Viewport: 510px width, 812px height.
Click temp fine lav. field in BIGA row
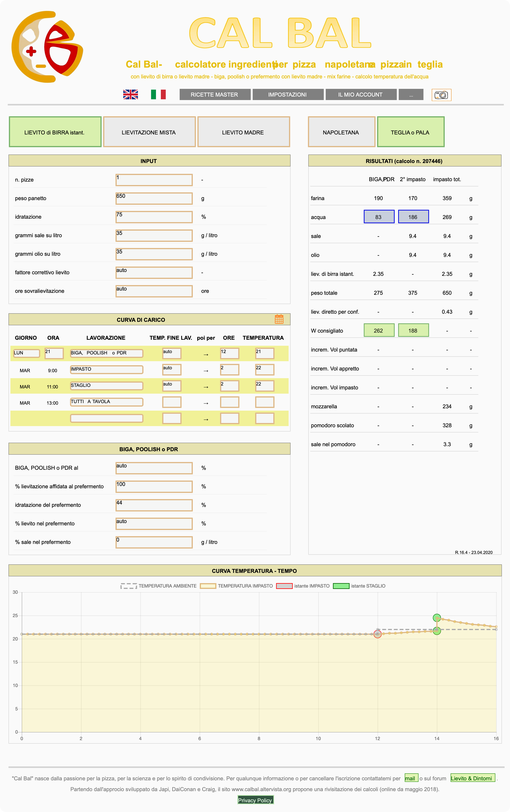pyautogui.click(x=172, y=353)
